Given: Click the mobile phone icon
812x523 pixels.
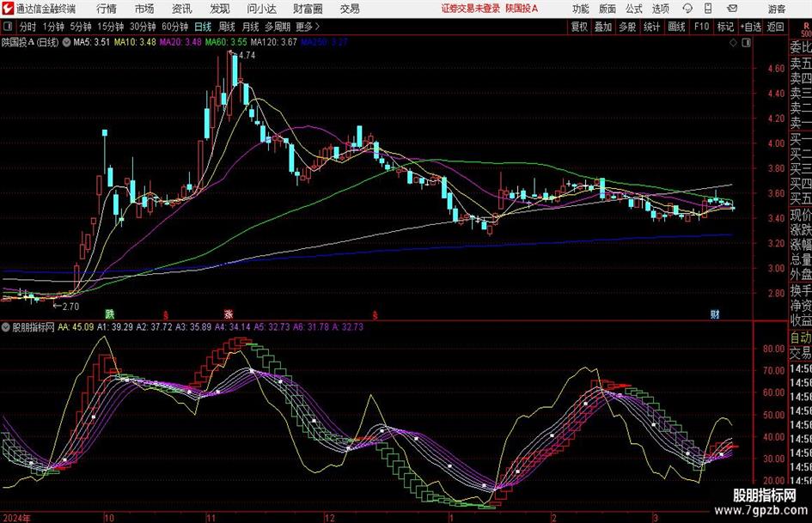Looking at the screenshot, I should 708,9.
